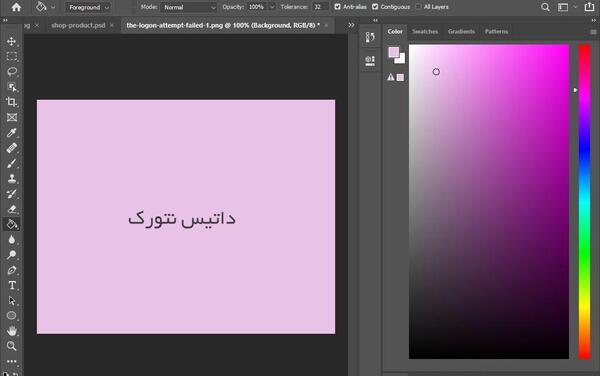Click the foreground color swatch in Color panel

point(393,52)
